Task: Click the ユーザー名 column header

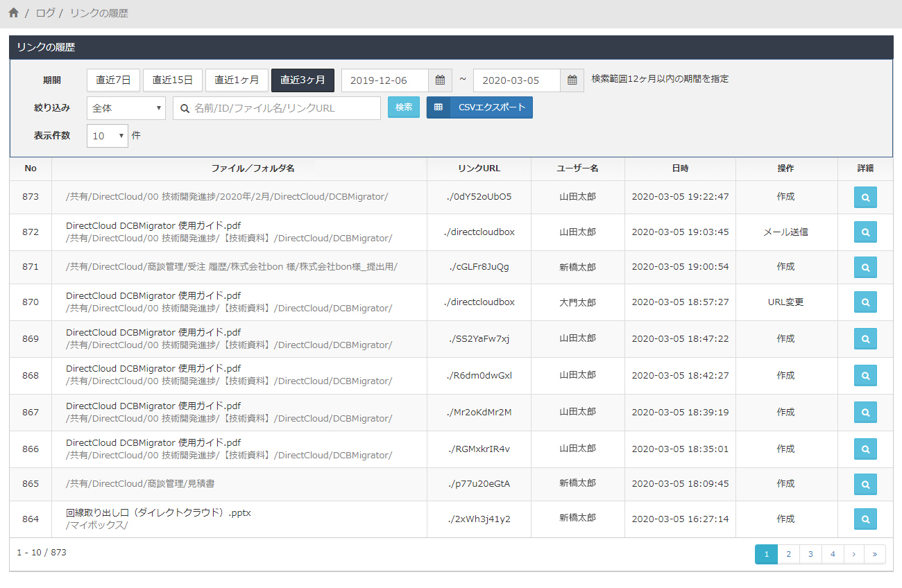Action: 577,168
